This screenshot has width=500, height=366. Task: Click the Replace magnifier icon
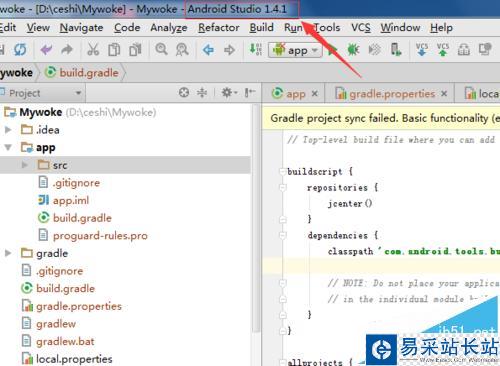tap(182, 50)
